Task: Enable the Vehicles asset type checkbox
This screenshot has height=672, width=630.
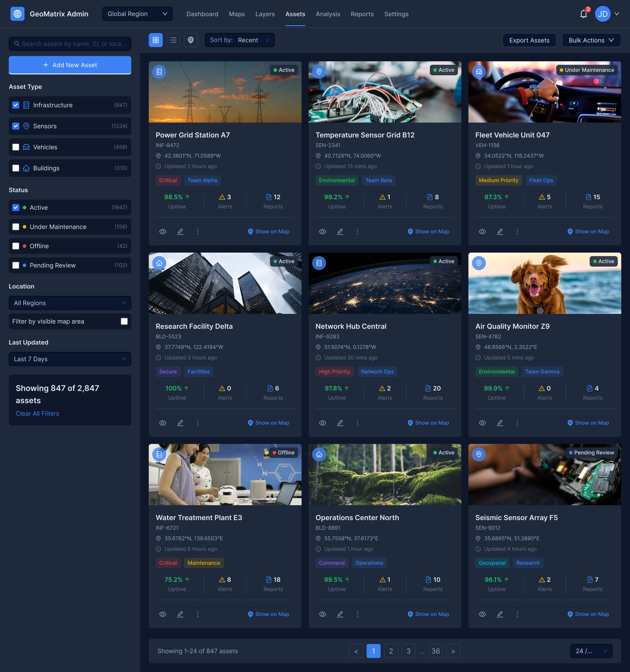Action: tap(16, 147)
